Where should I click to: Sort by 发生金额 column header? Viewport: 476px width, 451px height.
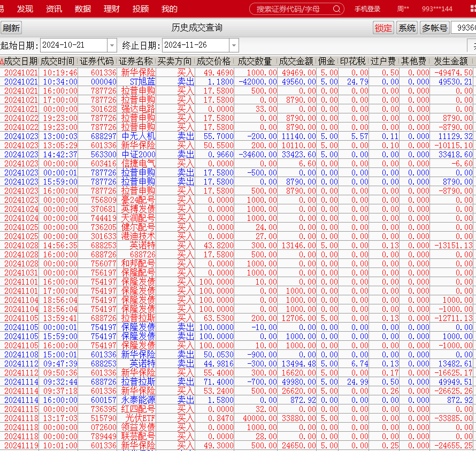tap(451, 62)
